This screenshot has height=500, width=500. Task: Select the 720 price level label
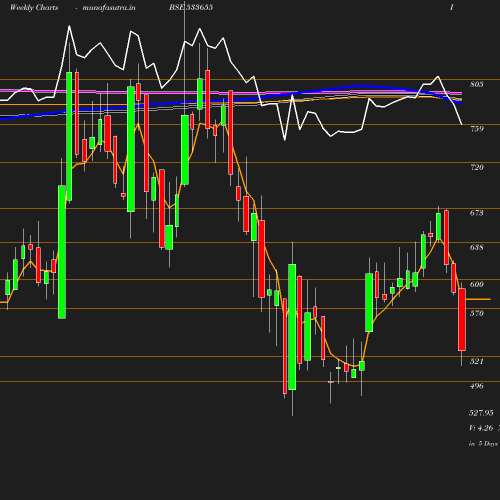pyautogui.click(x=477, y=167)
